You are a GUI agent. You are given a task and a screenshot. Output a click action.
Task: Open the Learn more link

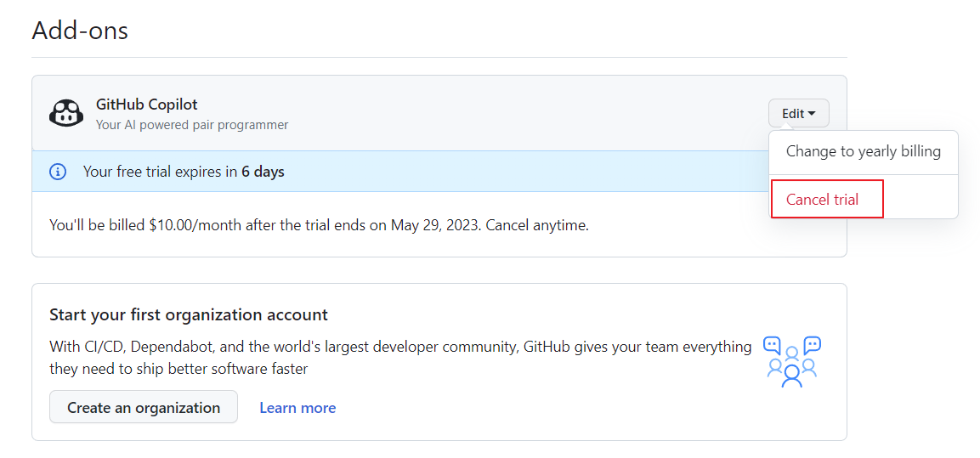pyautogui.click(x=297, y=408)
